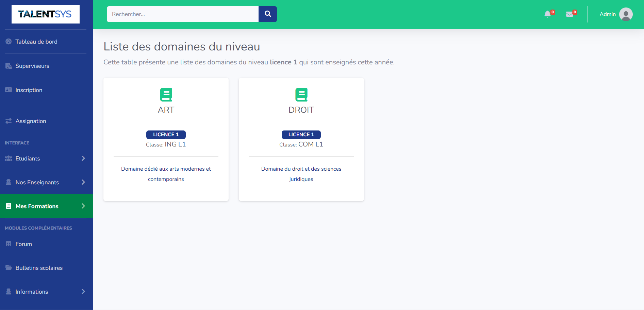The height and width of the screenshot is (310, 644).
Task: Open the Inscription menu item
Action: (29, 90)
